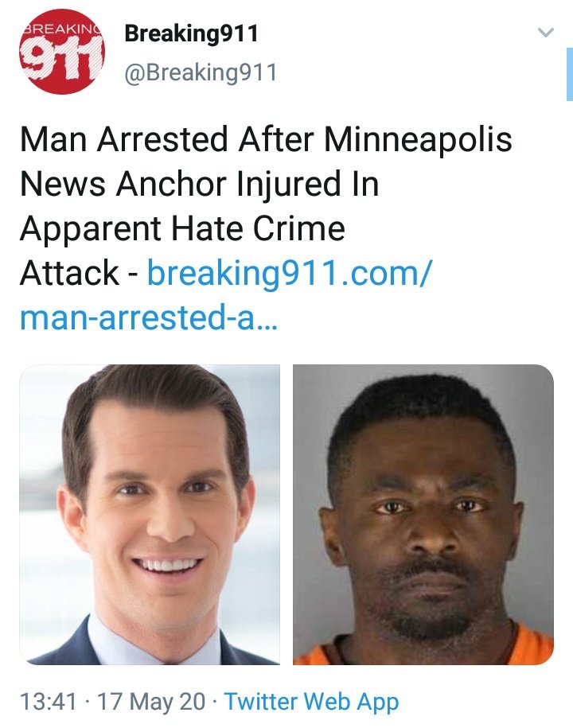Click the @Breaking911 handle
This screenshot has height=728, width=573.
coord(201,72)
